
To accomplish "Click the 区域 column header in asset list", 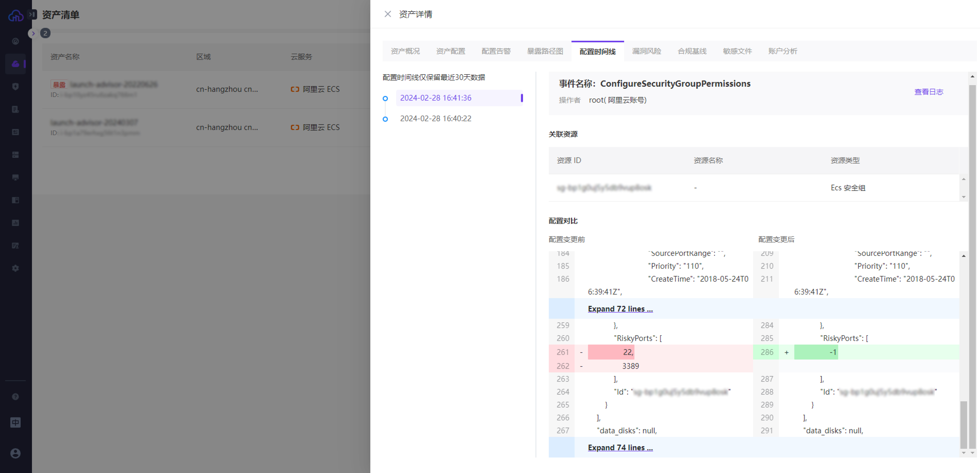I will 203,57.
